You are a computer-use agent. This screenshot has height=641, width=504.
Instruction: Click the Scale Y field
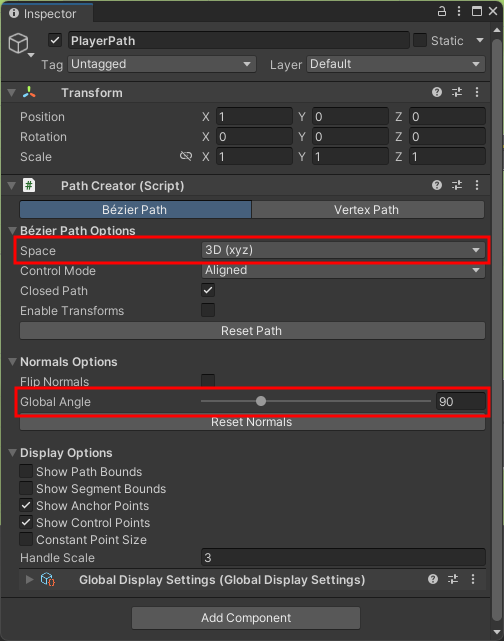(350, 157)
